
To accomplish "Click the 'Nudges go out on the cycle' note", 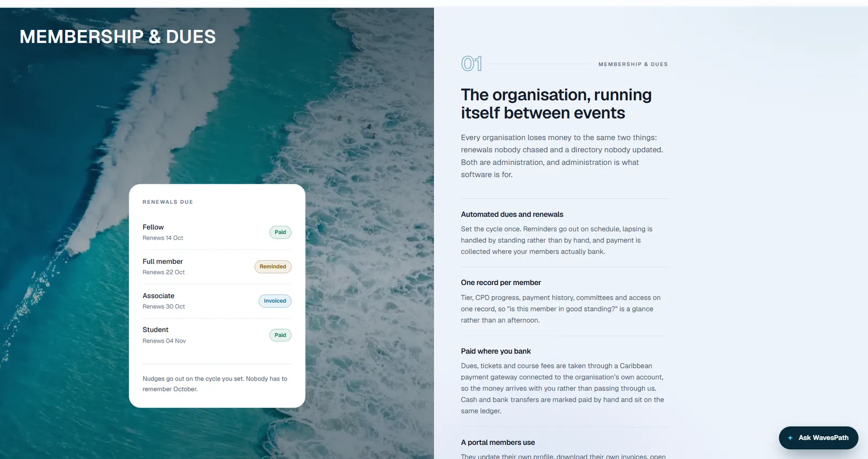I will pos(215,384).
